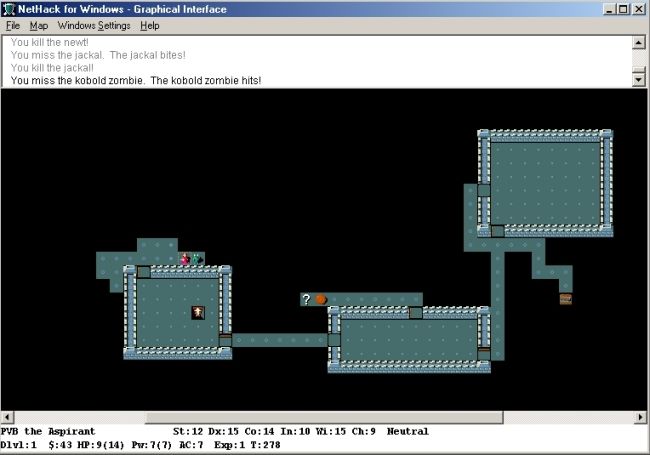Screen dimensions: 650x455
Task: Click the 'Pw:7(7)' status value
Action: 152,445
